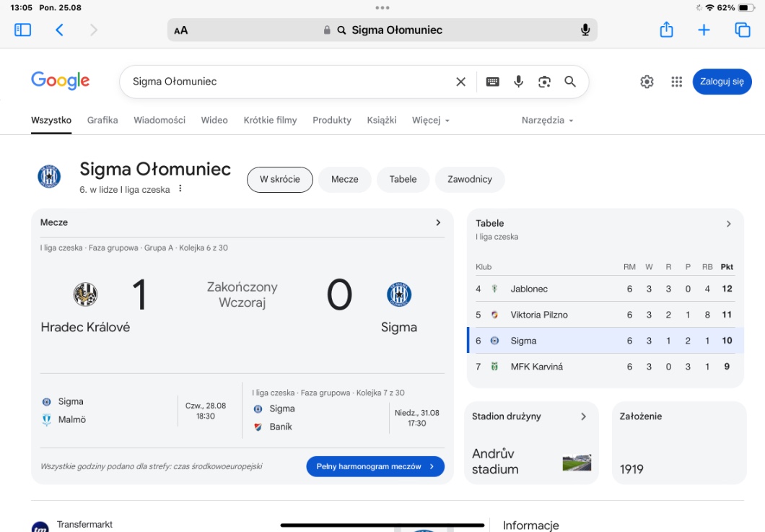This screenshot has width=765, height=532.
Task: Open a new Safari tab
Action: (x=704, y=30)
